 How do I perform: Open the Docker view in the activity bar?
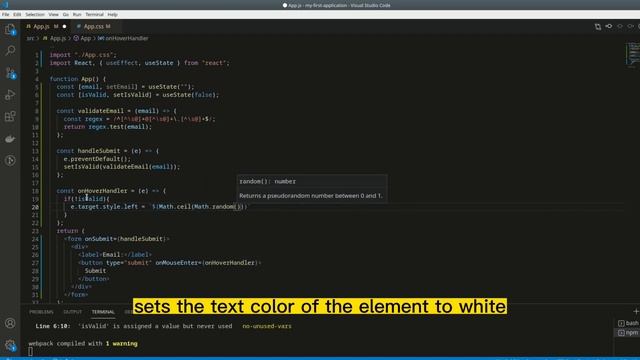coord(10,139)
